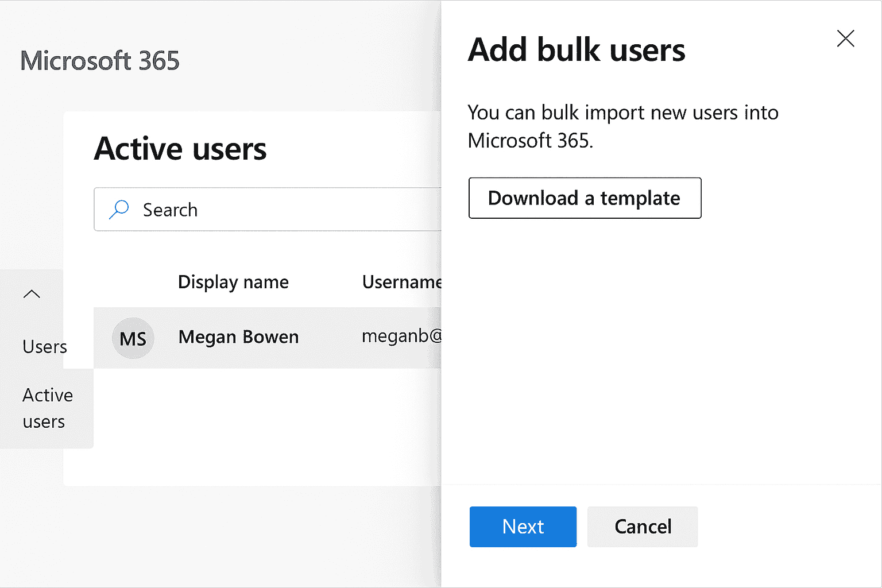Cancel the bulk user import
882x588 pixels.
(x=642, y=527)
